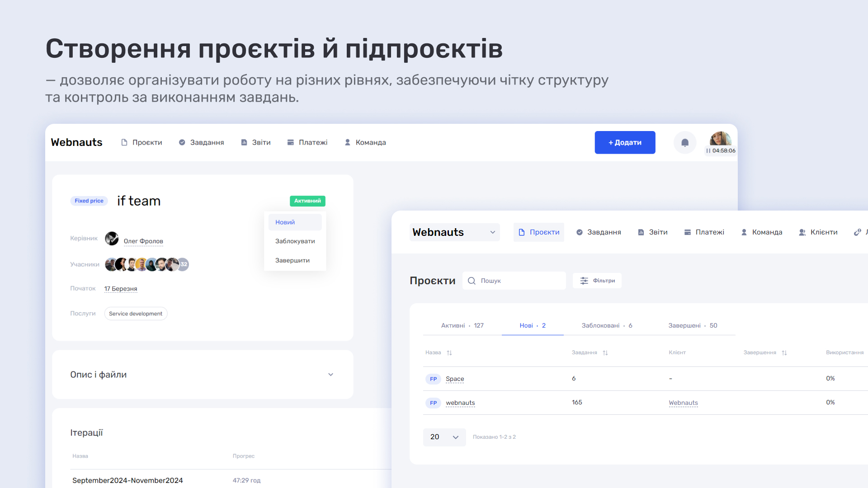Open the 20 rows-per-page dropdown
The width and height of the screenshot is (868, 488).
[x=444, y=437]
